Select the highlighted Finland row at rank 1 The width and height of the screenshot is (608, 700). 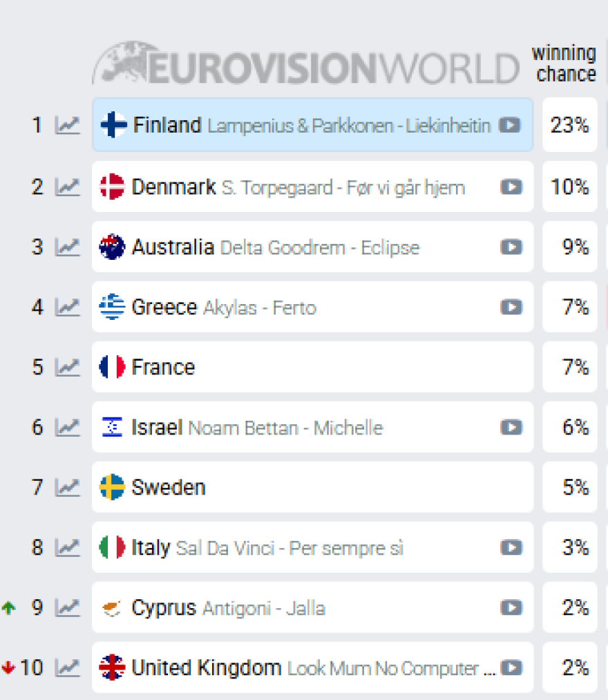click(311, 125)
